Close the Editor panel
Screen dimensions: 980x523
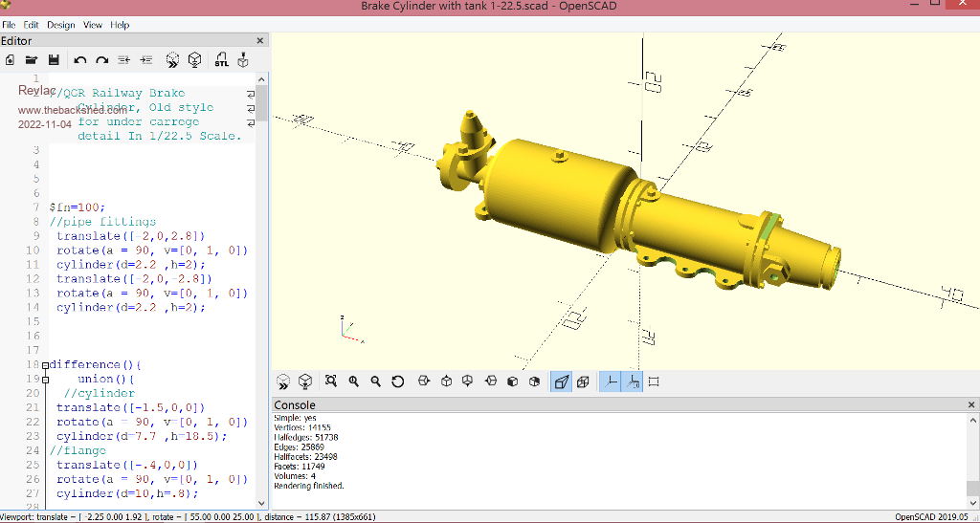260,41
